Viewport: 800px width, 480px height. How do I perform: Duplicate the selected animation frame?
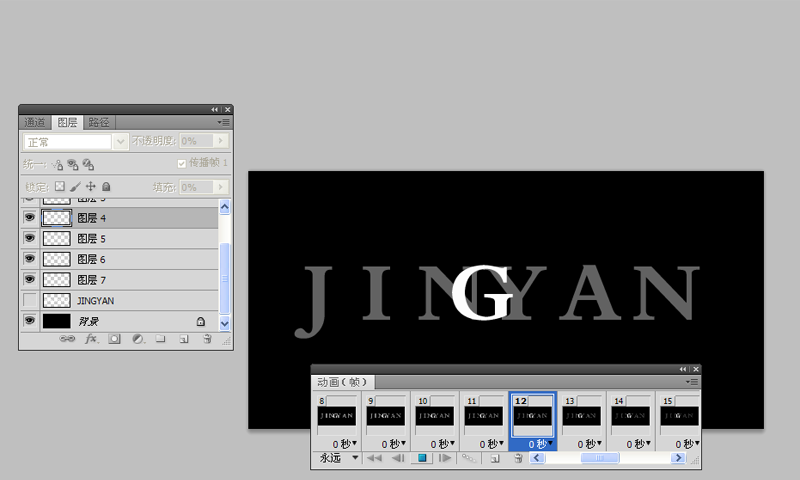495,458
